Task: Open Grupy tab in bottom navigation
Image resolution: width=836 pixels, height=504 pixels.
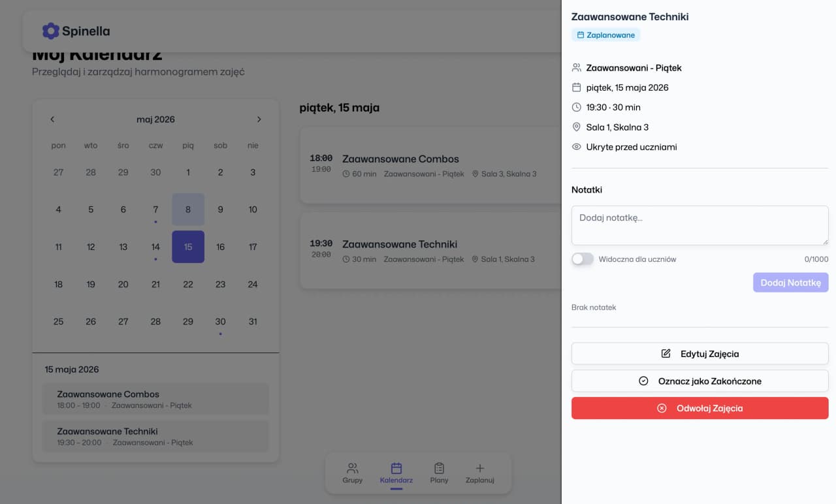Action: click(x=353, y=473)
